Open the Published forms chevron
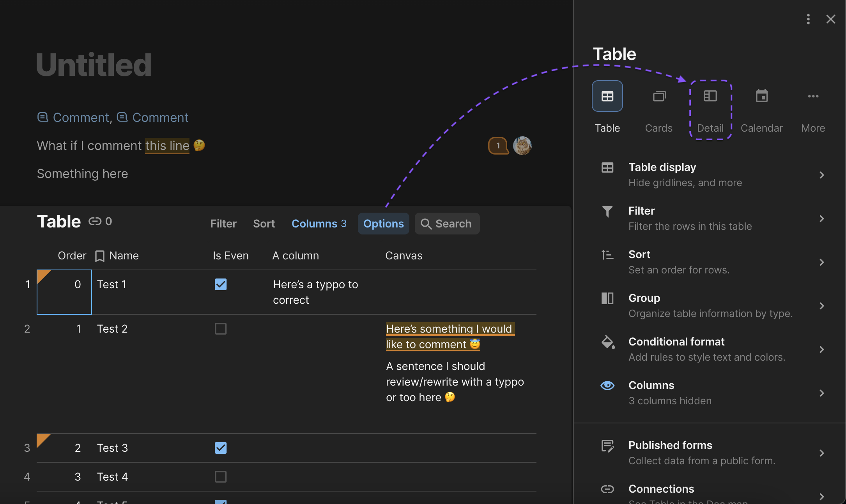The image size is (846, 504). tap(821, 453)
